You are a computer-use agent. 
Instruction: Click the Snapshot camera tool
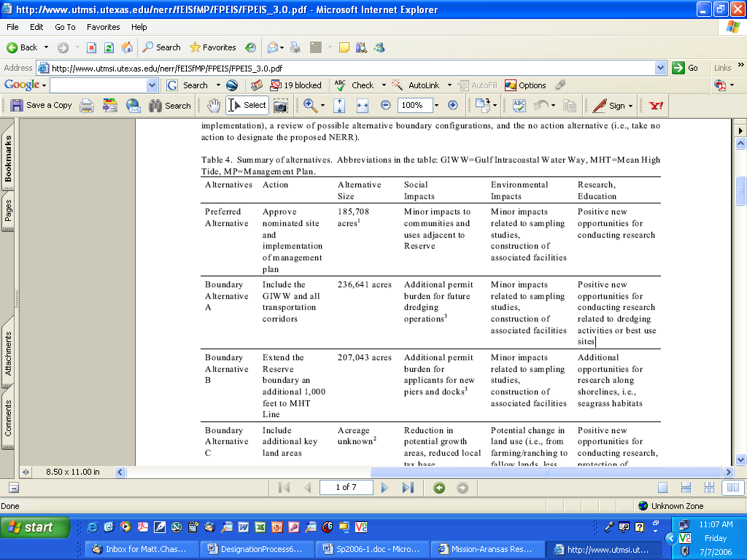(280, 106)
